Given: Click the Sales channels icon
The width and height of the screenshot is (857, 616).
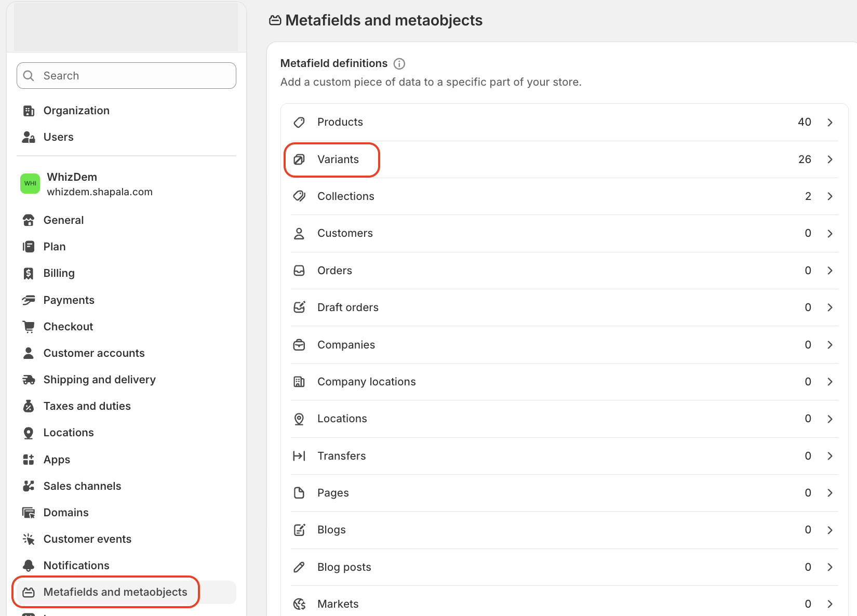Looking at the screenshot, I should (29, 486).
